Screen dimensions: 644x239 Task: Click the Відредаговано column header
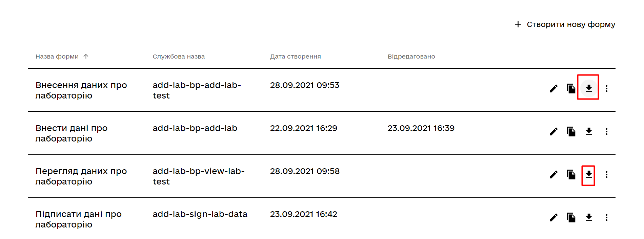(411, 57)
